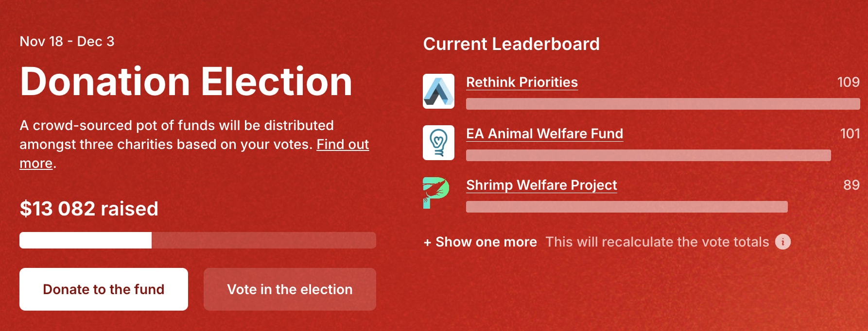Click the Shrimp Welfare Project shrimp logo

pyautogui.click(x=436, y=193)
